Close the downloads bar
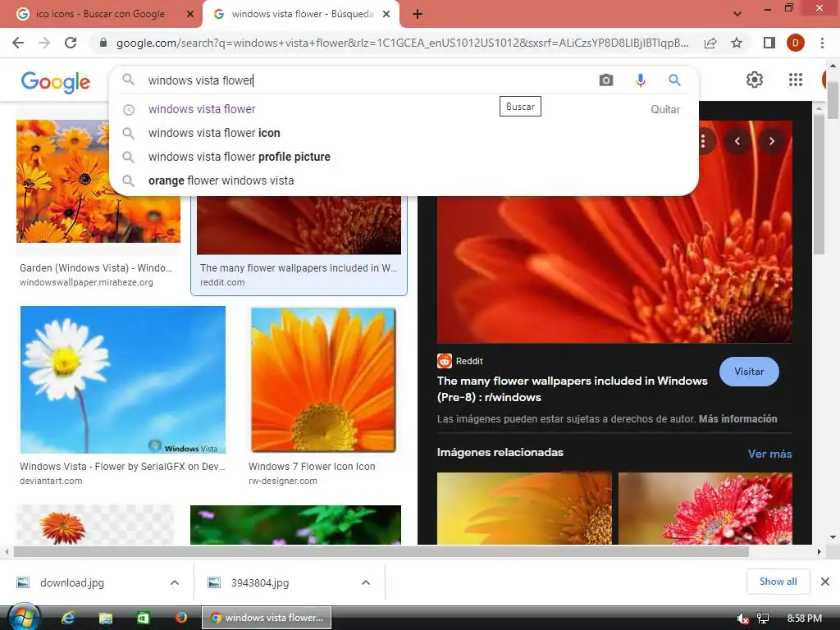The width and height of the screenshot is (840, 630). pyautogui.click(x=825, y=582)
